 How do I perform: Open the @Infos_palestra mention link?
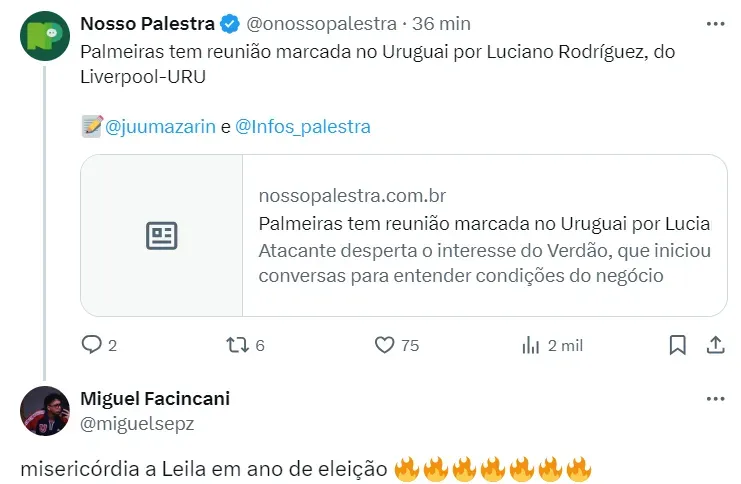tap(303, 127)
